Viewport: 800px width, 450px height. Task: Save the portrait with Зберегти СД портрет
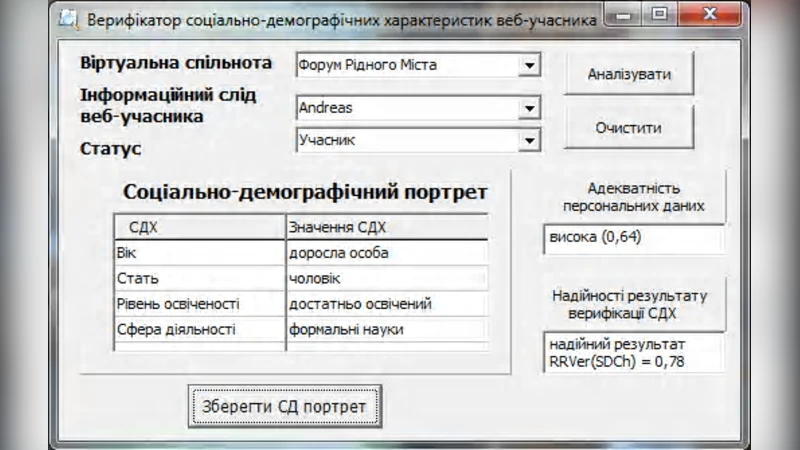pos(285,406)
